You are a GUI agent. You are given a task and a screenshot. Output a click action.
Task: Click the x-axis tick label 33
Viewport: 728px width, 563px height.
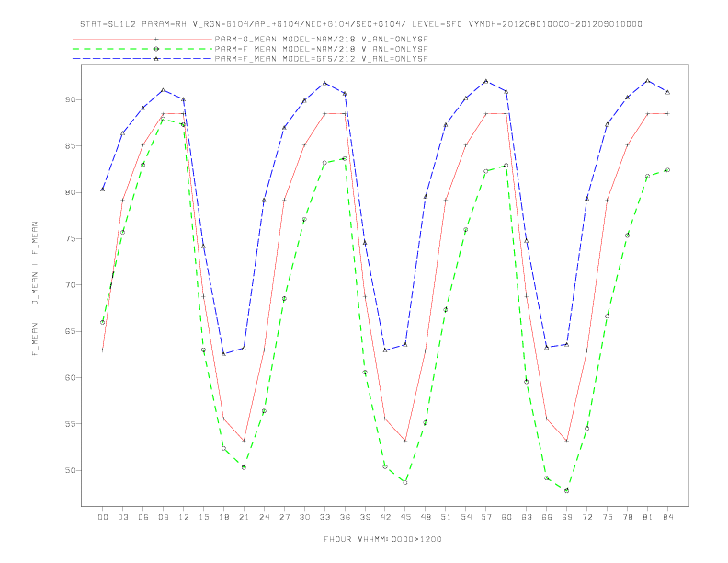coord(324,517)
